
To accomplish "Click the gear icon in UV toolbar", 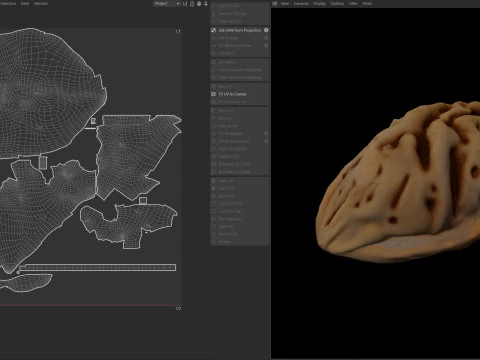I will [199, 3].
